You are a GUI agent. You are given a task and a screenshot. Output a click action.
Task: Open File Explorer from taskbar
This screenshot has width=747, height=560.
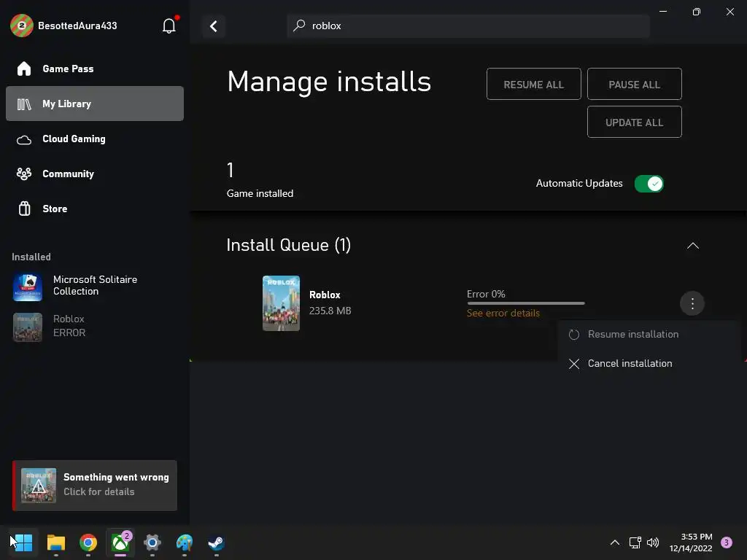55,542
